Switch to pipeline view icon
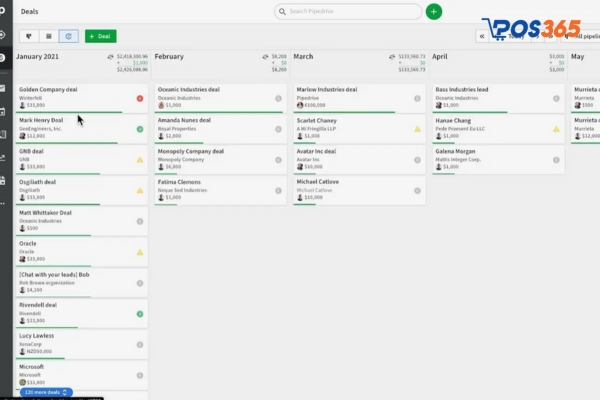Screen dimensions: 600x400 pyautogui.click(x=28, y=36)
